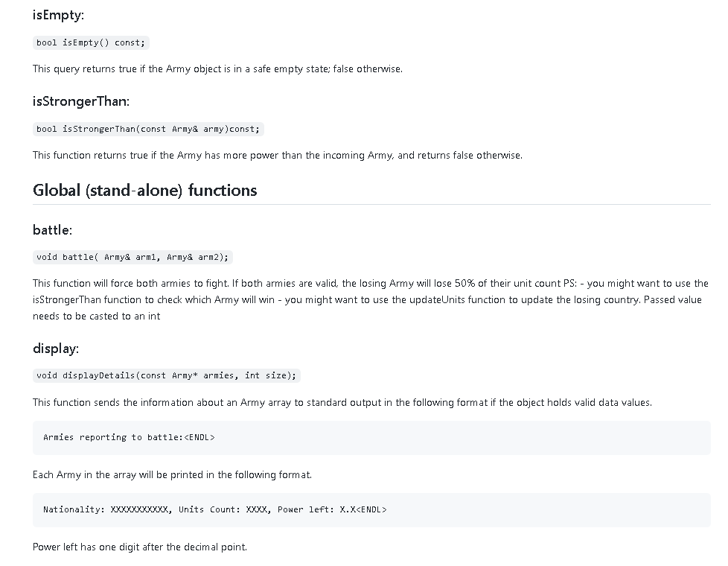Click the void battle(Army& arm1, Army& arm2) code
The width and height of the screenshot is (728, 566).
pos(133,257)
